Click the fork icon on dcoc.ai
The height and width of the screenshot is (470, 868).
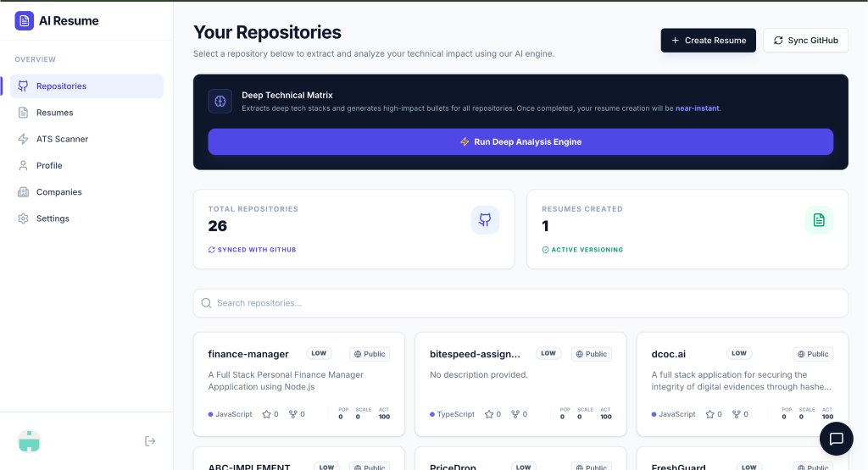pyautogui.click(x=737, y=414)
